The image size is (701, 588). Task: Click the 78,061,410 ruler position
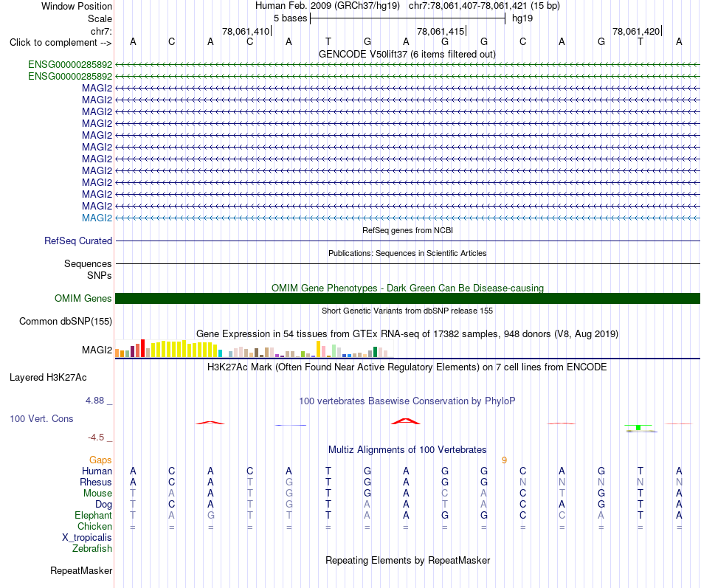pyautogui.click(x=246, y=31)
